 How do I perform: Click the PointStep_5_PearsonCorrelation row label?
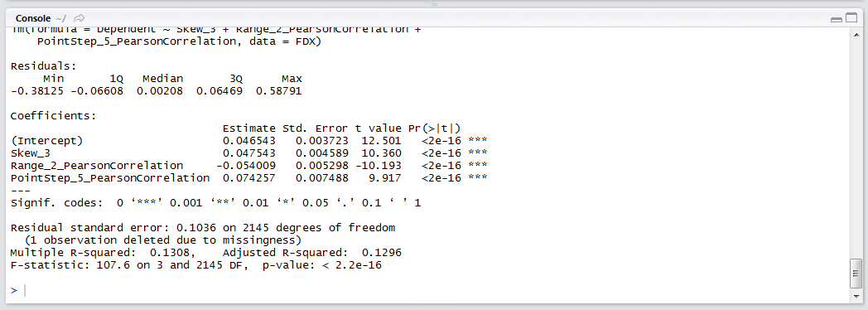pyautogui.click(x=110, y=177)
